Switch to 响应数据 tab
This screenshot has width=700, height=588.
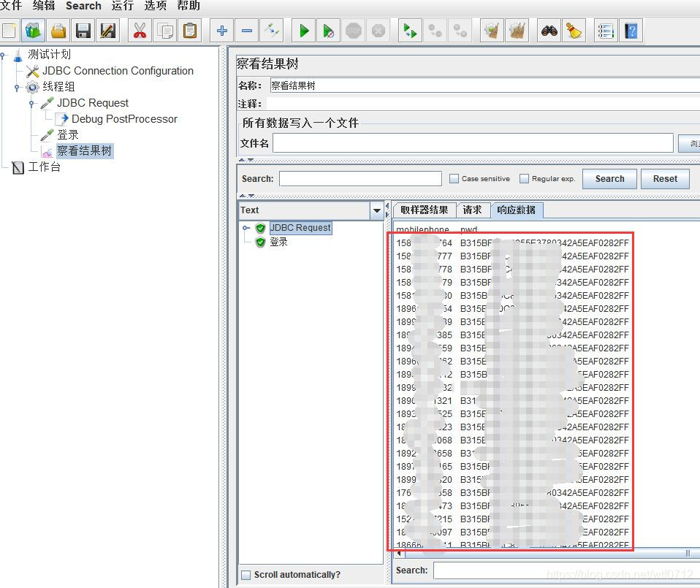pyautogui.click(x=517, y=210)
